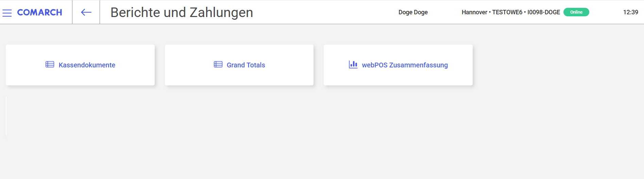Open Grand Totals via its text label

point(246,65)
